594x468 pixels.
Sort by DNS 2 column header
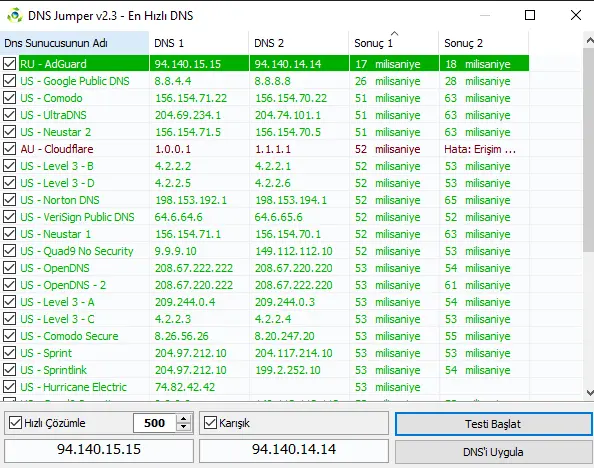pyautogui.click(x=299, y=43)
